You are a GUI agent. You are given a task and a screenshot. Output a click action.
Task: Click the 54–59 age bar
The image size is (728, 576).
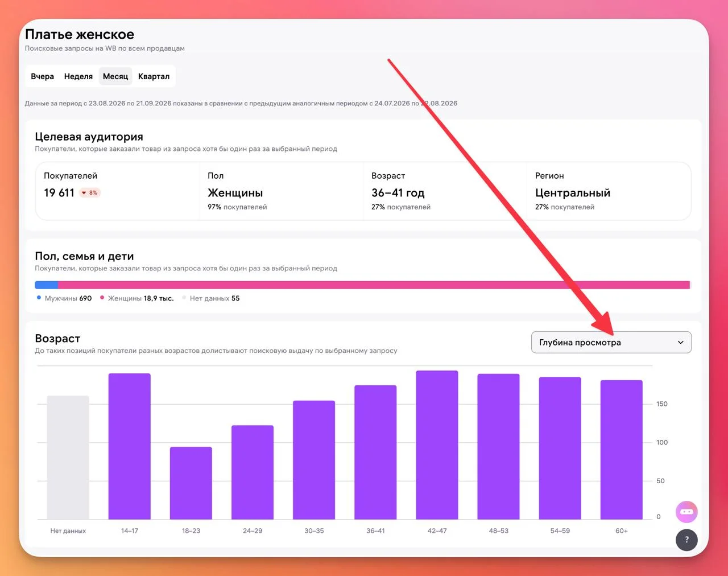point(560,448)
